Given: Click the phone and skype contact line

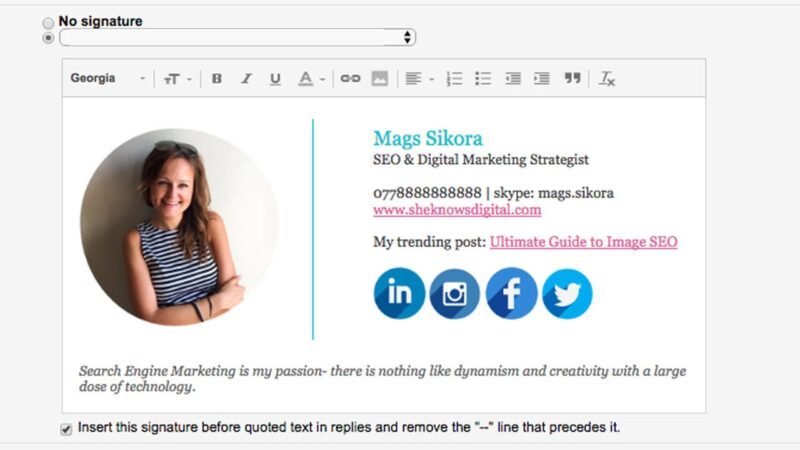Looking at the screenshot, I should [493, 193].
